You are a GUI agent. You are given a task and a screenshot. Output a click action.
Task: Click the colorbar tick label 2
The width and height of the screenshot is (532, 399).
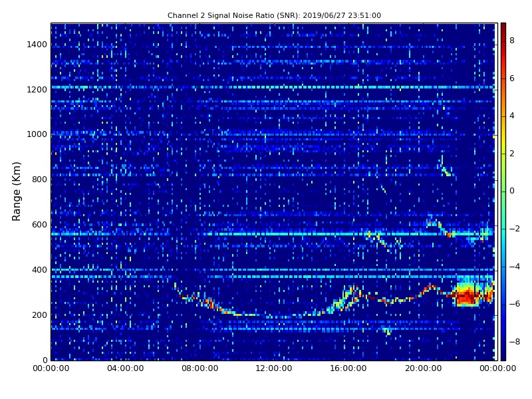coord(512,154)
